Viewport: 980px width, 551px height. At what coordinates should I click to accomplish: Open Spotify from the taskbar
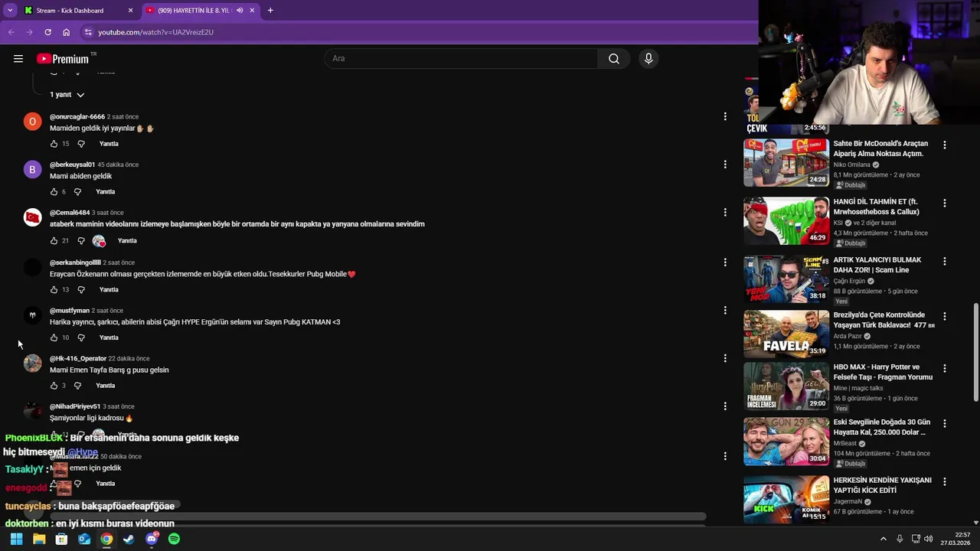(174, 539)
